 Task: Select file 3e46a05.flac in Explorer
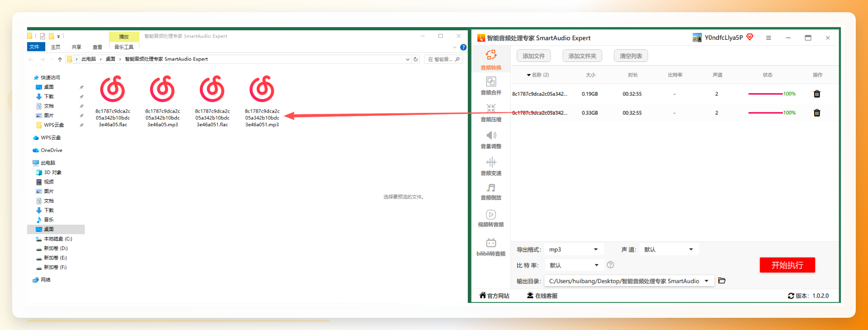coord(113,101)
